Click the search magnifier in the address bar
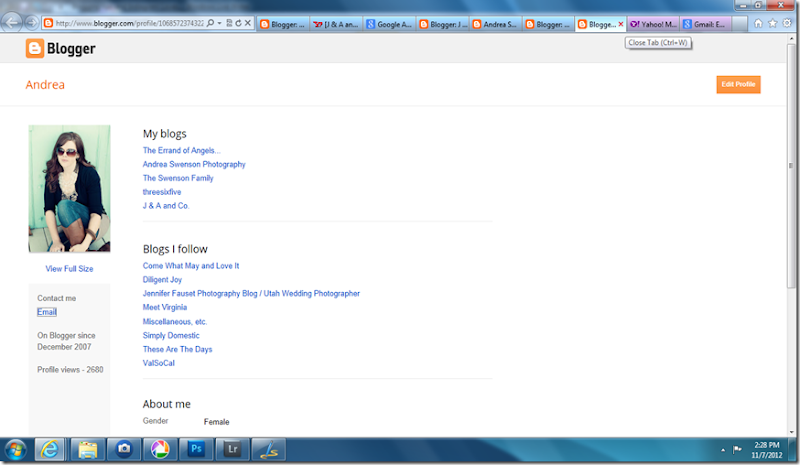This screenshot has width=800, height=465. coord(210,23)
